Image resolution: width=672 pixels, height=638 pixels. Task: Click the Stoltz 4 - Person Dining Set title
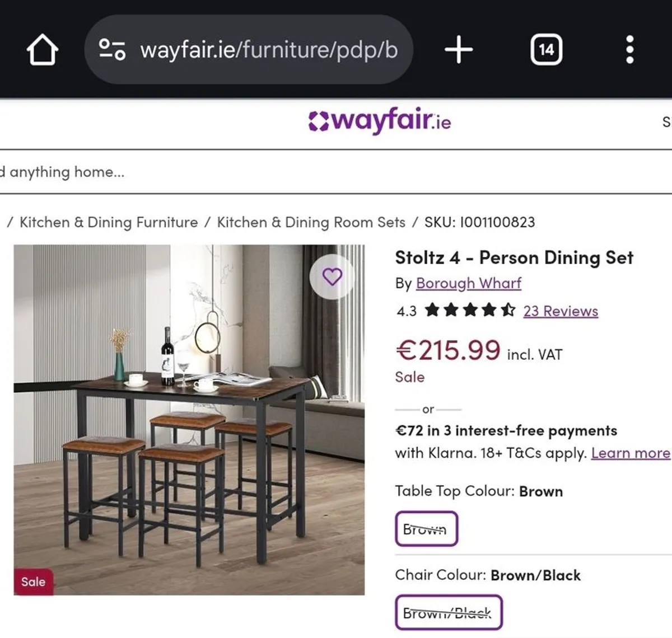(x=514, y=257)
